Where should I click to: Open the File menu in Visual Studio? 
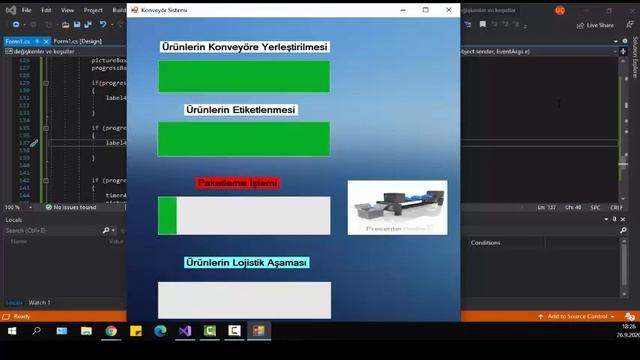coord(27,10)
